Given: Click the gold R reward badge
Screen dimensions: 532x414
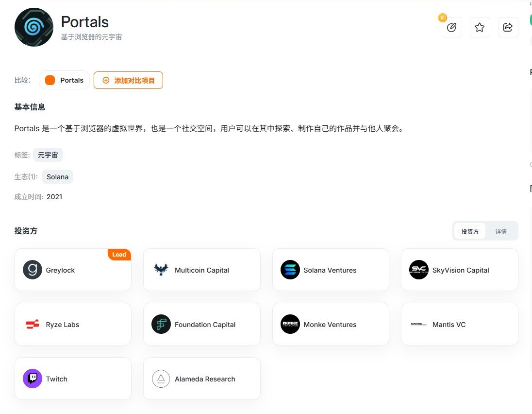Looking at the screenshot, I should (x=442, y=17).
